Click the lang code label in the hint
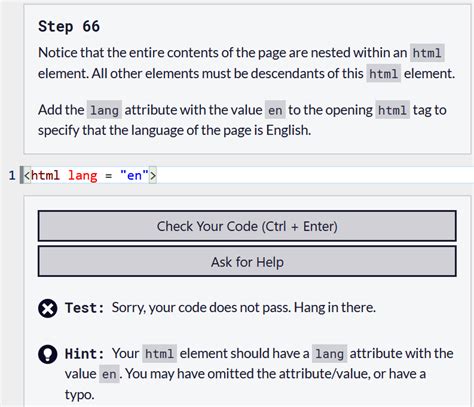 coord(329,353)
